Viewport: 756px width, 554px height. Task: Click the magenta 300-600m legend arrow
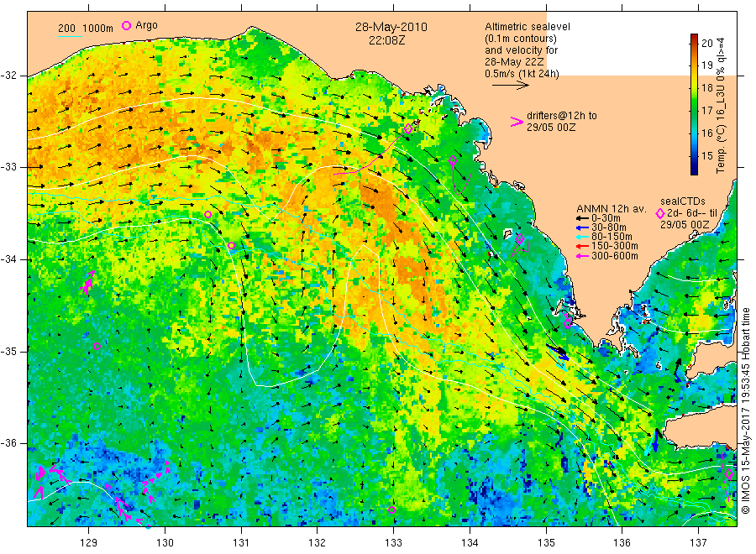(582, 256)
